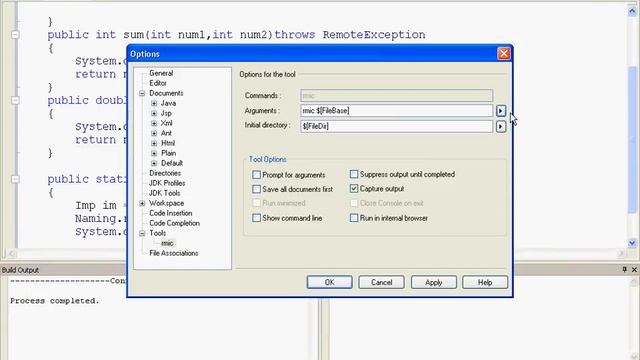
Task: Collapse the Documents tree node
Action: click(x=142, y=93)
